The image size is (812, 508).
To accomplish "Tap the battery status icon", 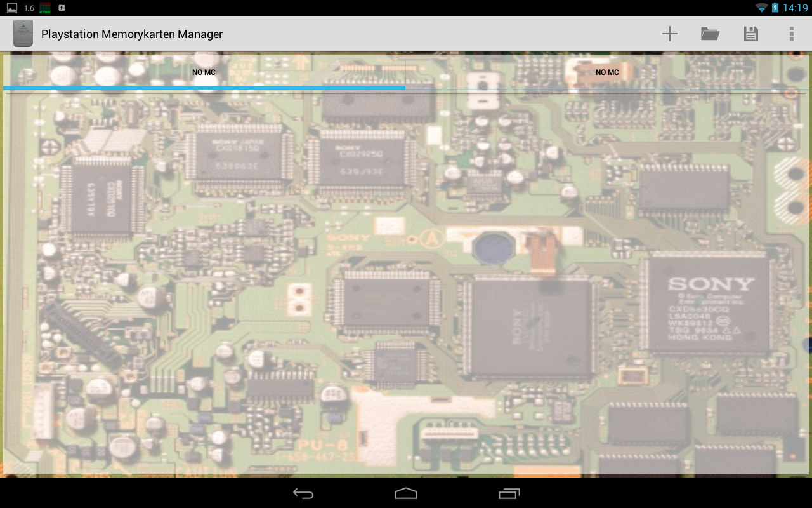I will 775,8.
